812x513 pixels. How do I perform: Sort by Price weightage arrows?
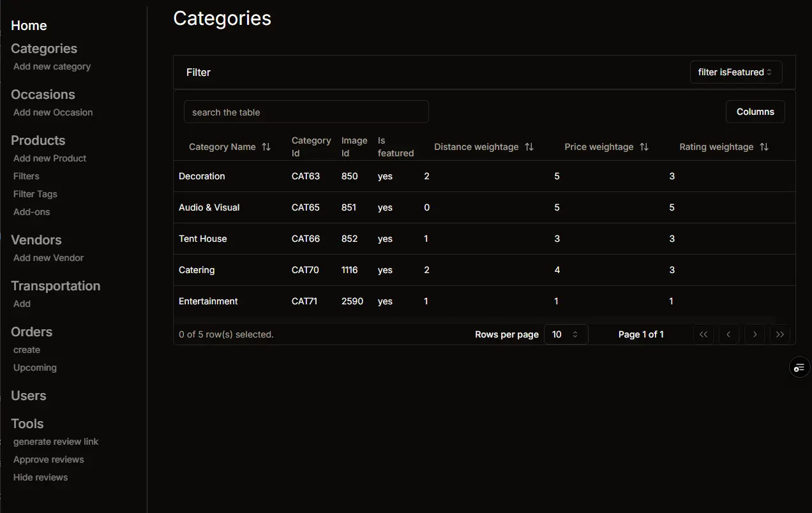click(x=644, y=147)
